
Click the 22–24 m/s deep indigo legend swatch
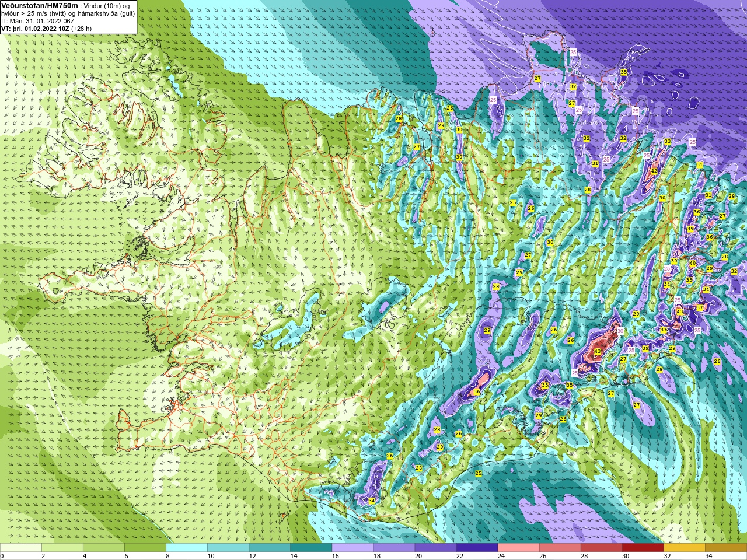(x=477, y=548)
